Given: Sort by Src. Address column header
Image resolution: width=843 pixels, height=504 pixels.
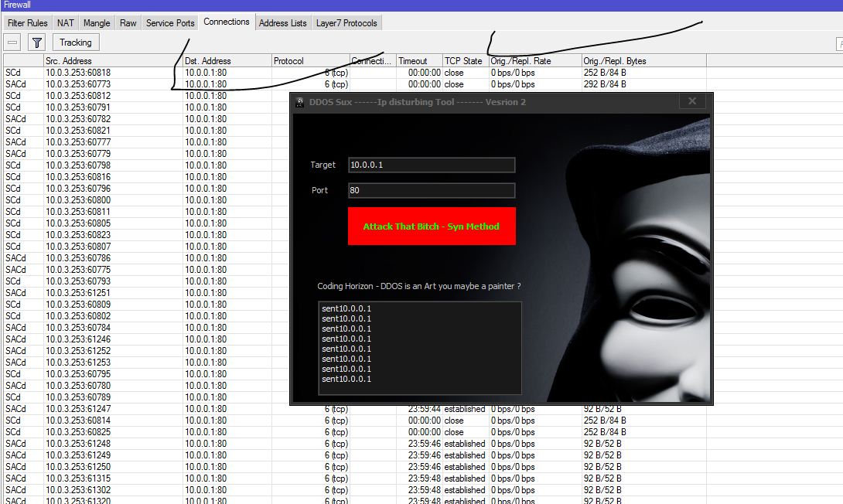Looking at the screenshot, I should pyautogui.click(x=113, y=61).
